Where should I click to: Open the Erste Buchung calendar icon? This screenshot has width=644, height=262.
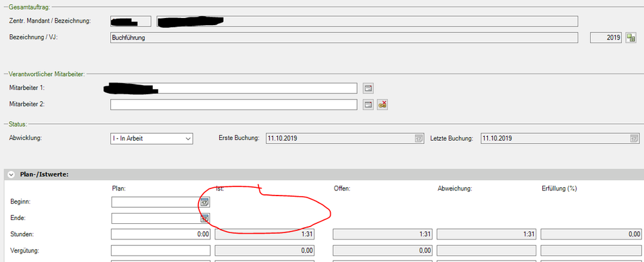click(x=418, y=138)
